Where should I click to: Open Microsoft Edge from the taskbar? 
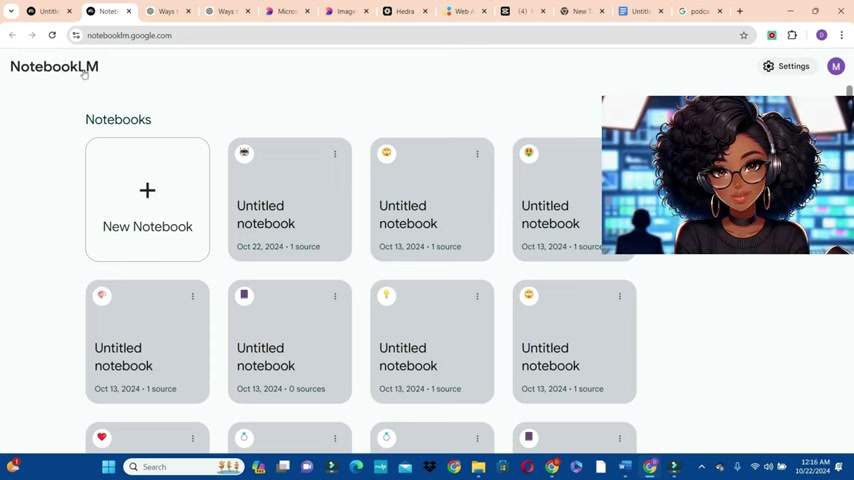pyautogui.click(x=356, y=467)
